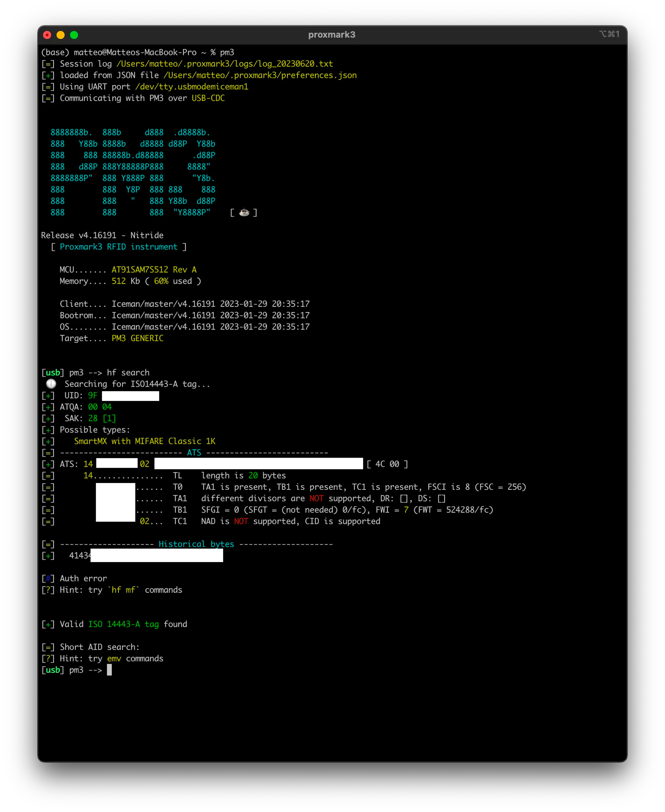665x812 pixels.
Task: Click the ATQA value 00 04
Action: (100, 407)
